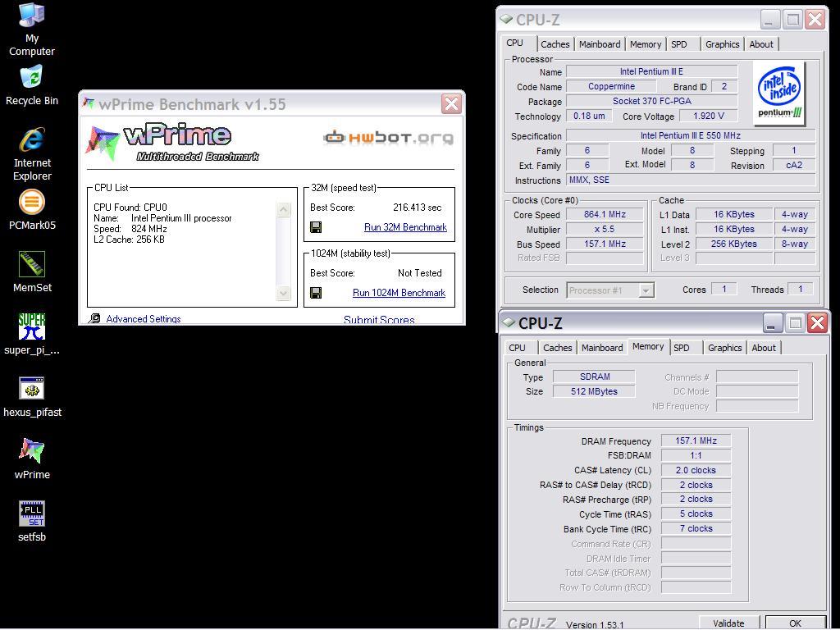Click the Cycle Time 5 clocks value

tap(696, 514)
